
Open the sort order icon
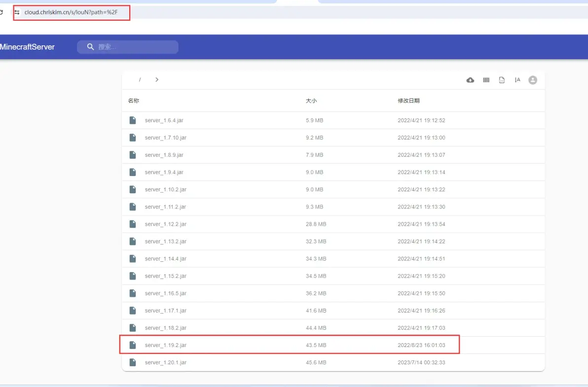[x=517, y=80]
